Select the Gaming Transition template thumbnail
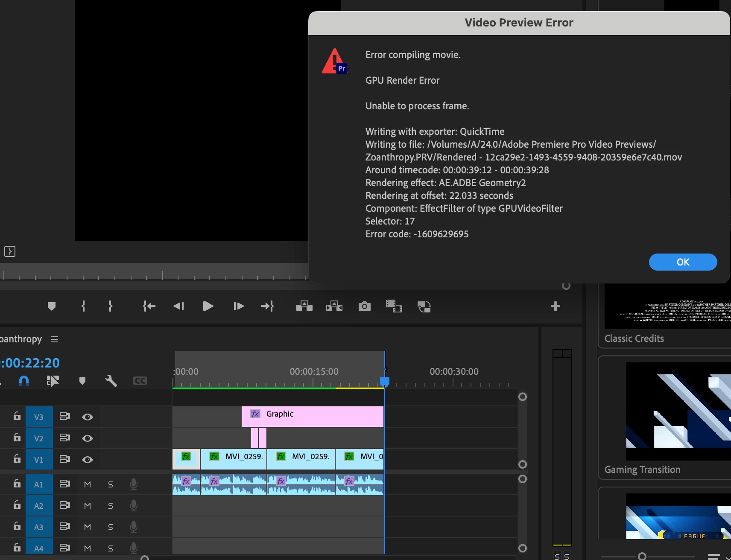 click(678, 411)
